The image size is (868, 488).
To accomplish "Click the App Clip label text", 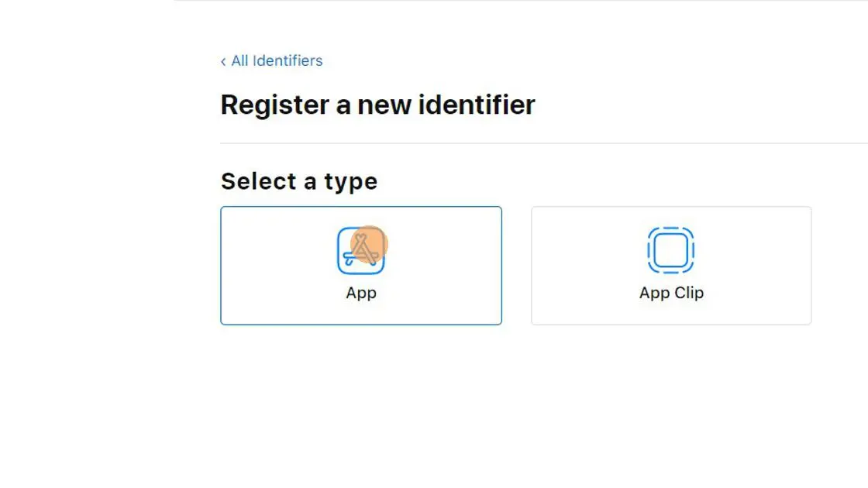I will (x=671, y=293).
